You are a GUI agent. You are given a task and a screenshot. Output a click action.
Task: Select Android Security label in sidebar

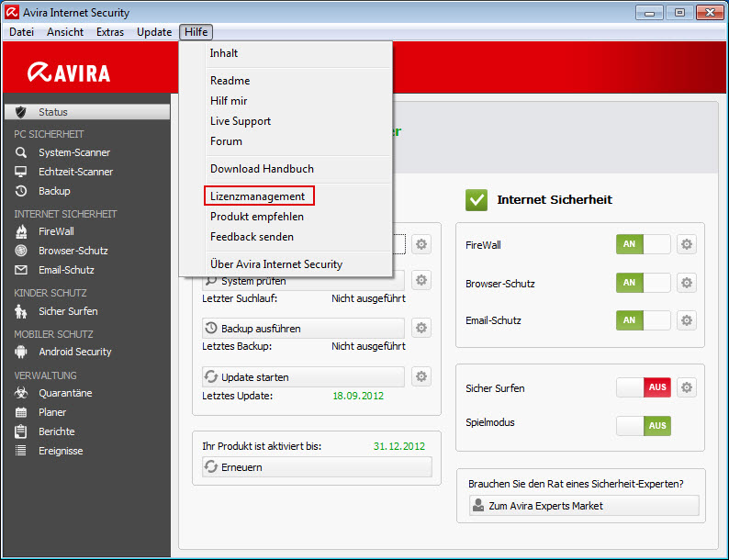point(75,352)
